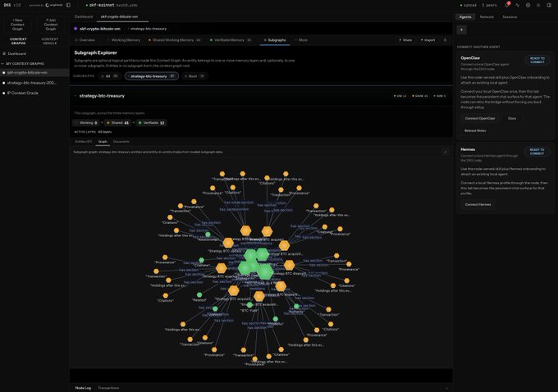Image resolution: width=558 pixels, height=392 pixels.
Task: Open the Release Notes link
Action: point(475,130)
